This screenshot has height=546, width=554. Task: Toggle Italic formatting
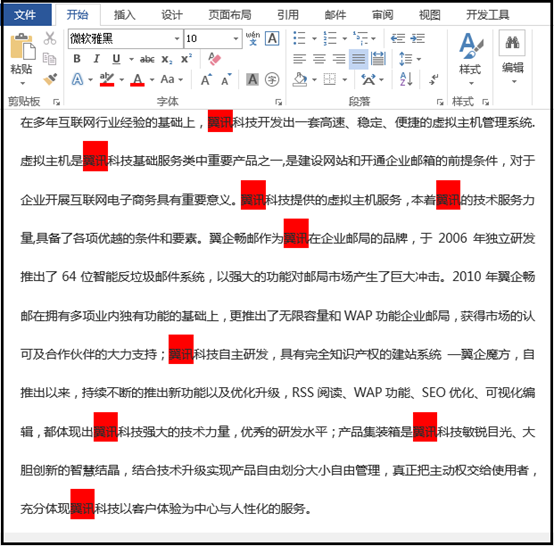tap(96, 59)
